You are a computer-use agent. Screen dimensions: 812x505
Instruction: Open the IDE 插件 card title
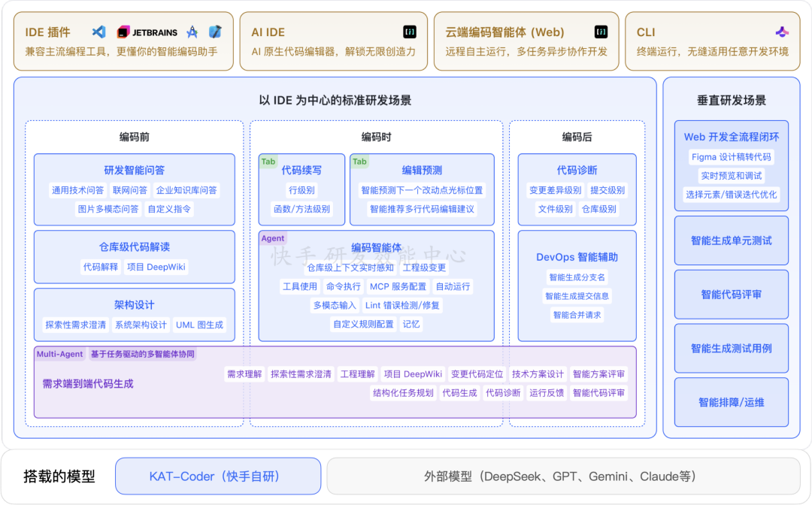coord(47,32)
